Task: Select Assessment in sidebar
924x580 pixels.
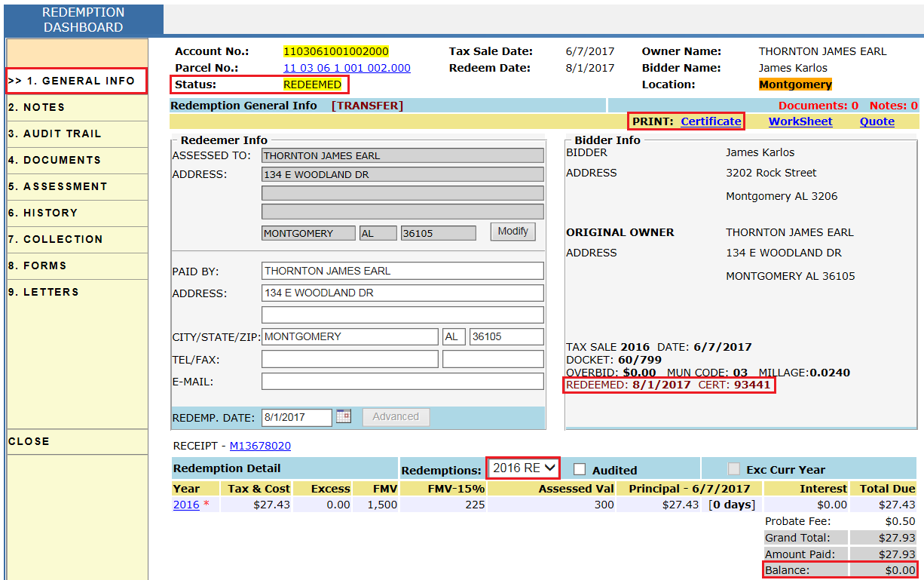Action: point(57,186)
